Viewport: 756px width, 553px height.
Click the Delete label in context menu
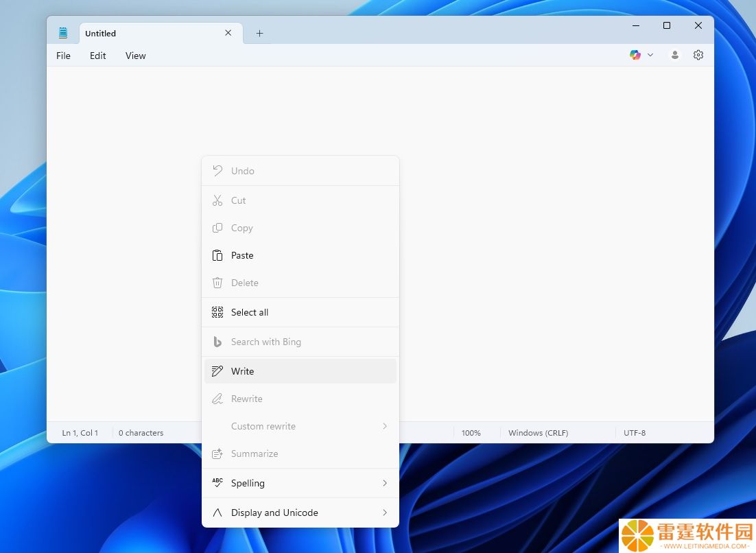244,283
